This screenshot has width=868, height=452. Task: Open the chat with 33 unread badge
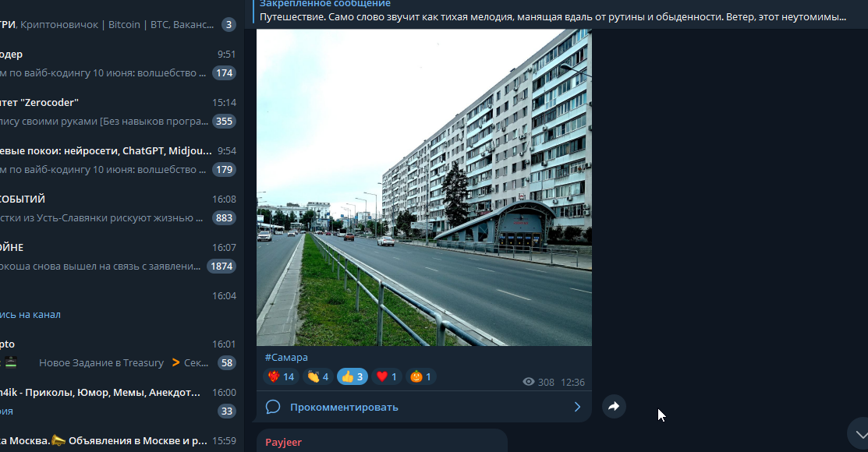(119, 401)
